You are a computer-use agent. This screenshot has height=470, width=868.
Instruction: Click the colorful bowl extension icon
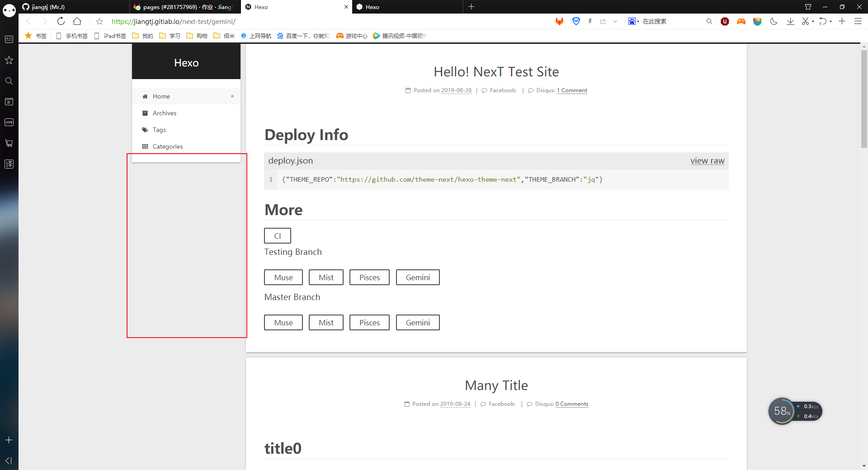[757, 21]
